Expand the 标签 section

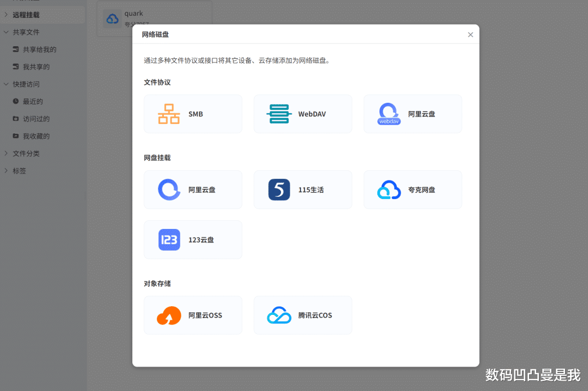[6, 170]
